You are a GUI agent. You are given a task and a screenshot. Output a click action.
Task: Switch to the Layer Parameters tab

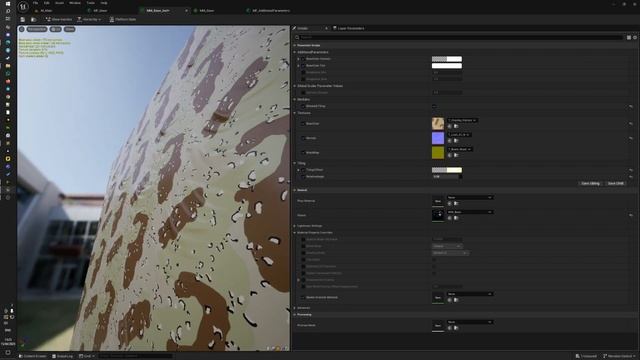(x=349, y=28)
